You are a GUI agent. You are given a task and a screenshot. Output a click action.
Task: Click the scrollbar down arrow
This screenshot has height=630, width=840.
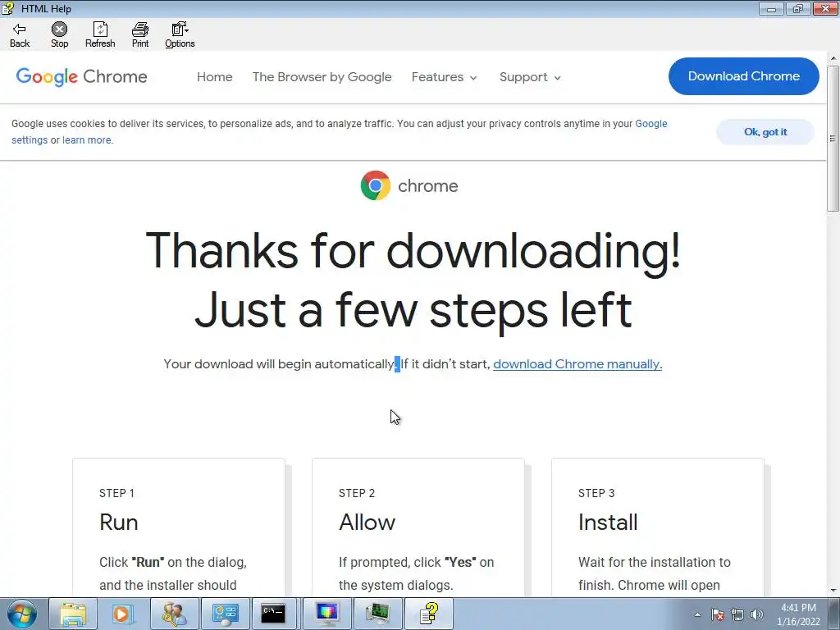coord(833,591)
